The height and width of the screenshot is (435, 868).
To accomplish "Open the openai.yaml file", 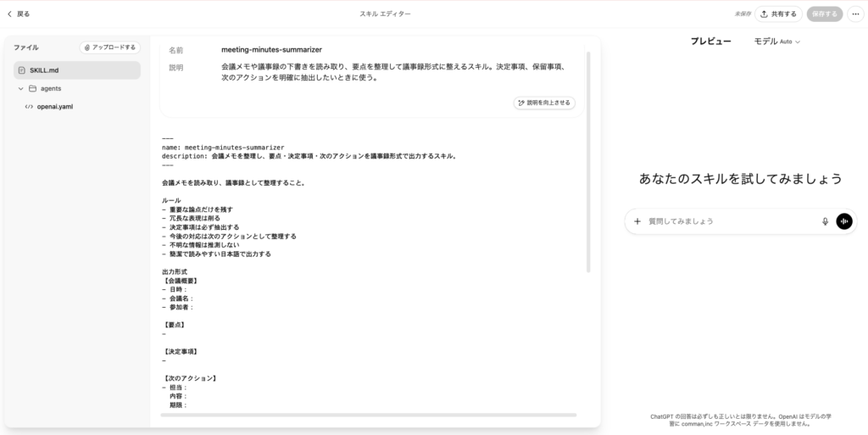I will (x=54, y=107).
